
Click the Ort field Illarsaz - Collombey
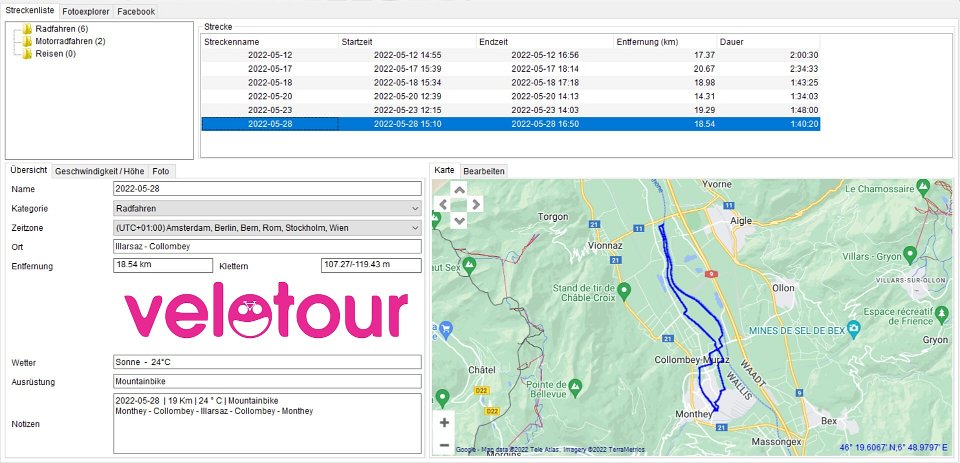click(268, 246)
